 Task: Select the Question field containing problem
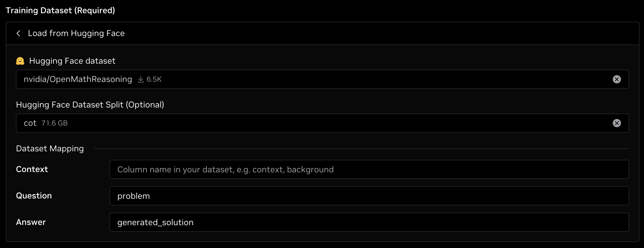click(339, 196)
